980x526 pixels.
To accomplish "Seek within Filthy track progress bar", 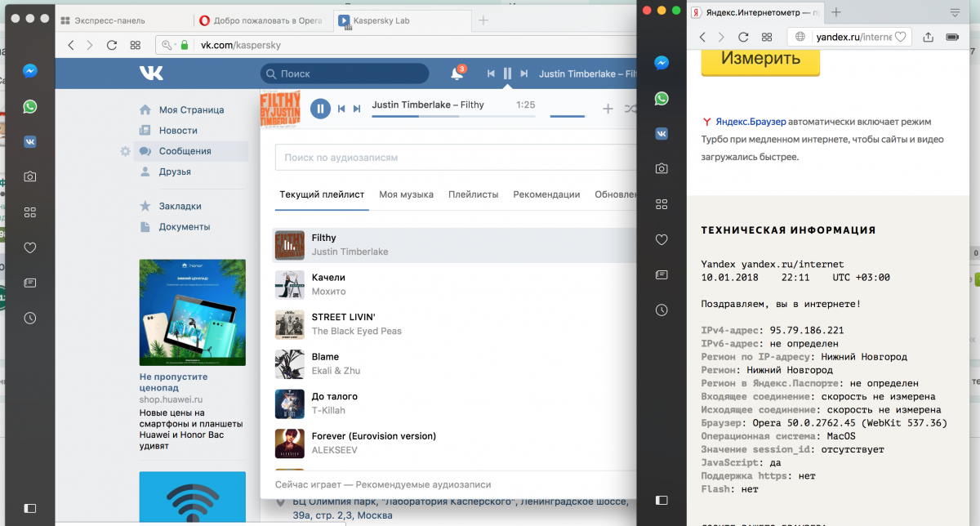I will pyautogui.click(x=453, y=116).
